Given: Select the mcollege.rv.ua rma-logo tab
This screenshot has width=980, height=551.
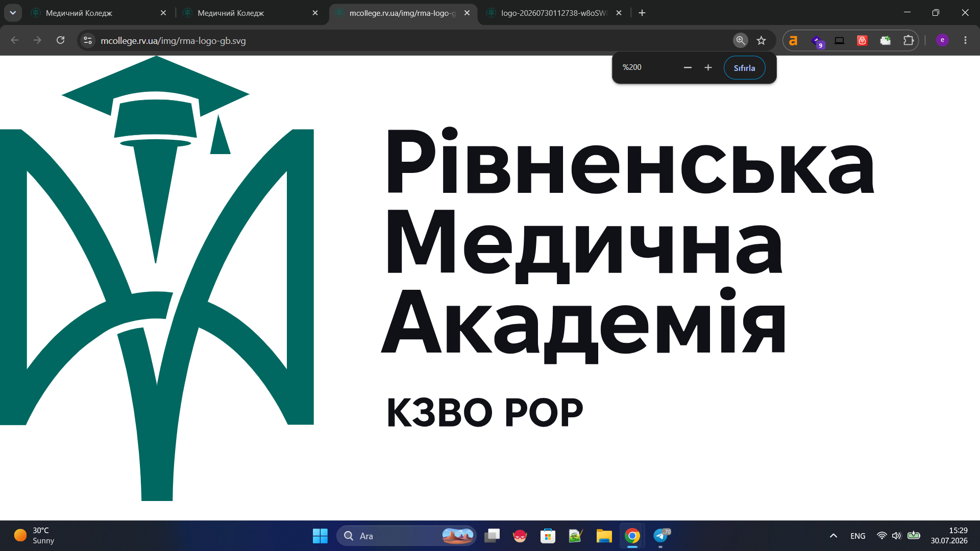Looking at the screenshot, I should point(403,13).
